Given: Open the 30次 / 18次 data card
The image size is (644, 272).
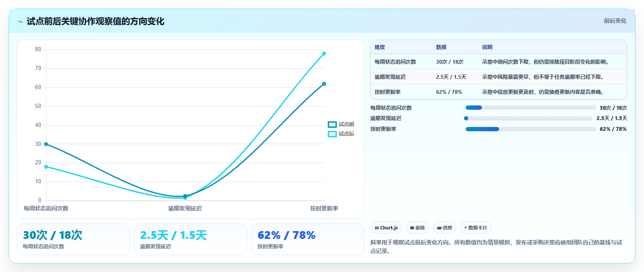Looking at the screenshot, I should pyautogui.click(x=73, y=239).
